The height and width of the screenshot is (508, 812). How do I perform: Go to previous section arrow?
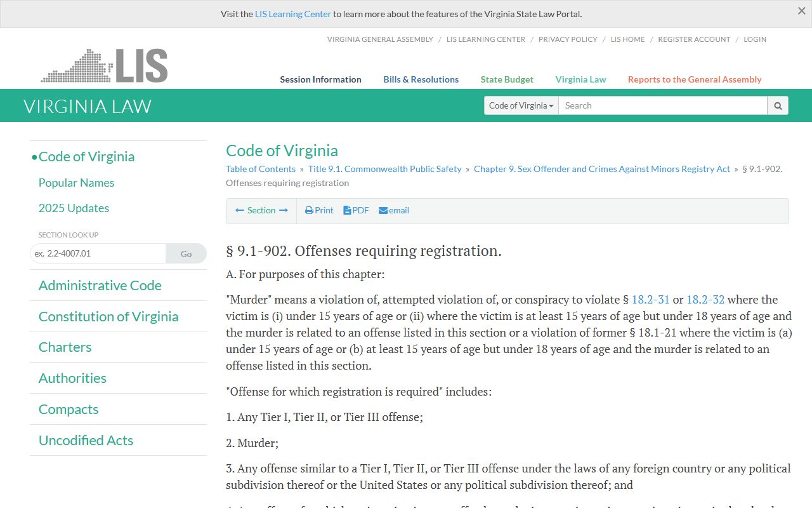pos(240,210)
